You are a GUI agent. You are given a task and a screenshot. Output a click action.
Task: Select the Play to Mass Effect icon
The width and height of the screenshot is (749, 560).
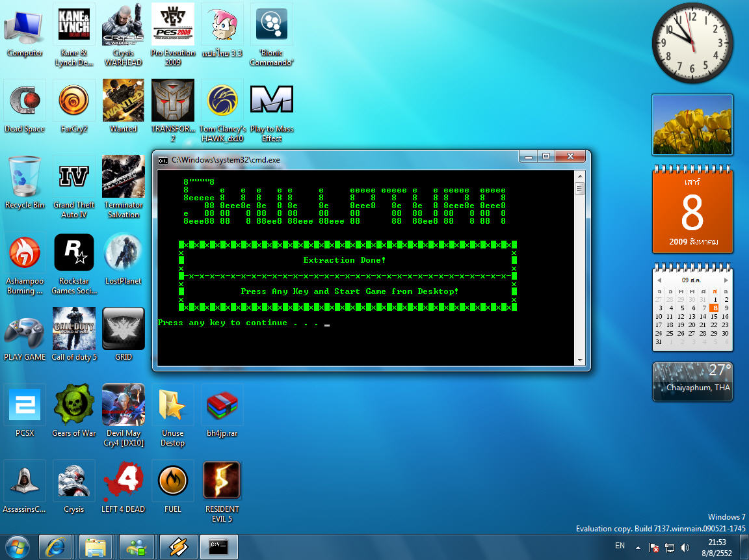[x=271, y=111]
